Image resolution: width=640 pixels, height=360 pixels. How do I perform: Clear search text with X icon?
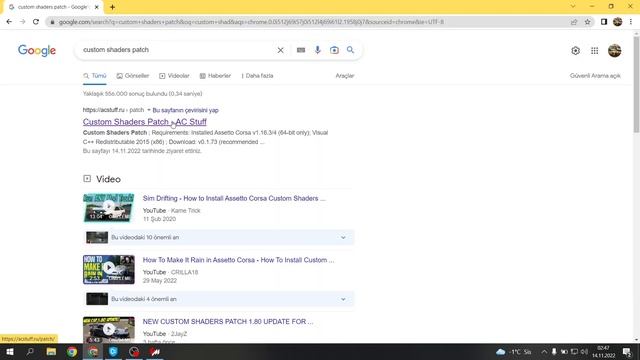tap(280, 50)
